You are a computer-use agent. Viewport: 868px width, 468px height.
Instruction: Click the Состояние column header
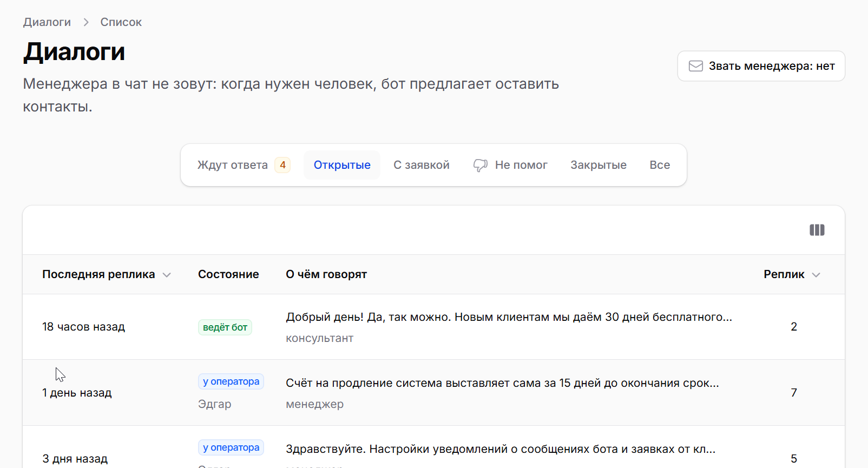pos(228,274)
